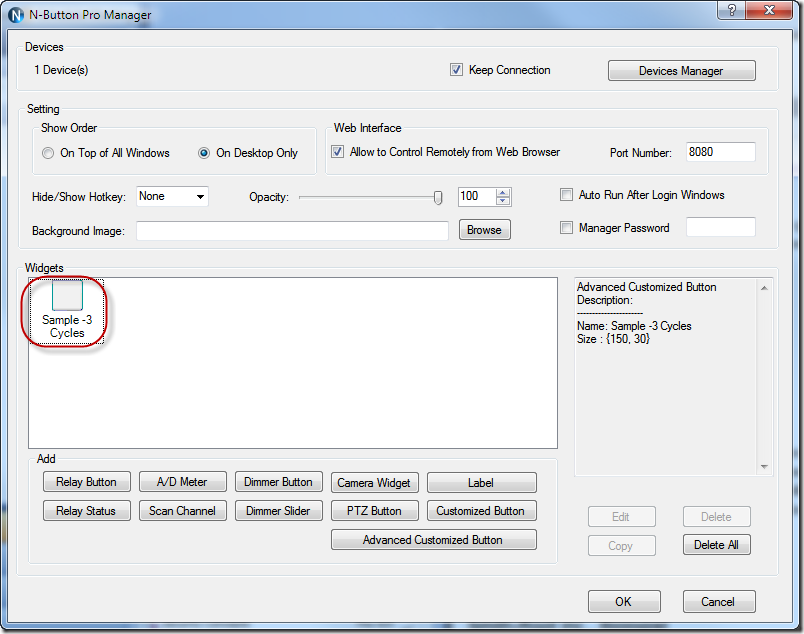
Task: Click the Delete widget button
Action: (716, 517)
